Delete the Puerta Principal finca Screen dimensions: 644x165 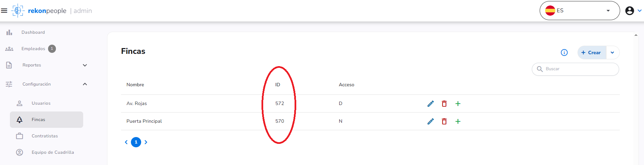[x=444, y=121]
